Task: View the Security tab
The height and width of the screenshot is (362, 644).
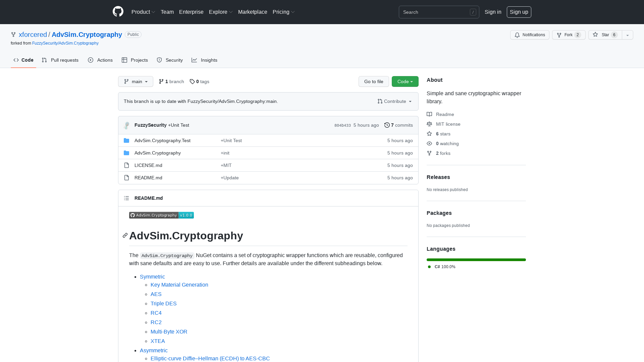Action: pos(170,60)
